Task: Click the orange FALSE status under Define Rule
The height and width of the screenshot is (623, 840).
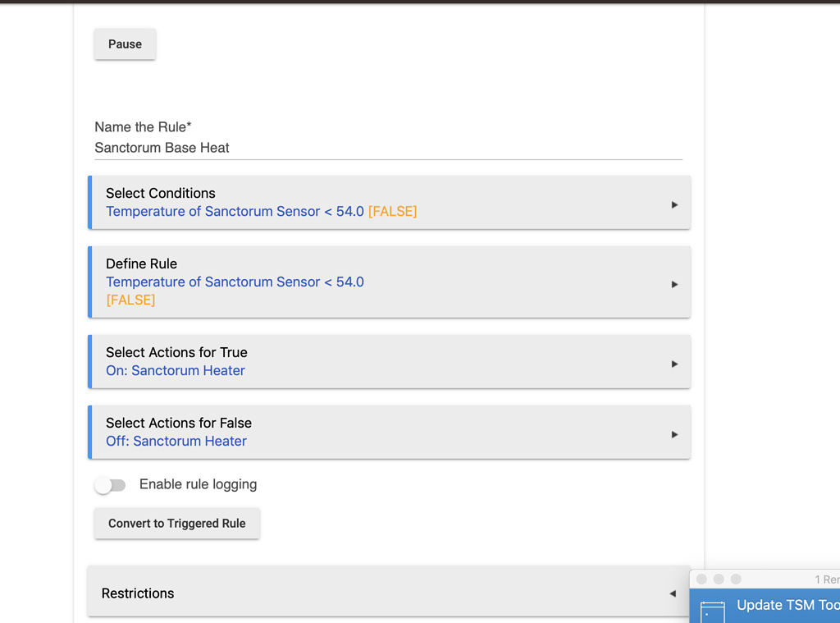Action: 130,300
